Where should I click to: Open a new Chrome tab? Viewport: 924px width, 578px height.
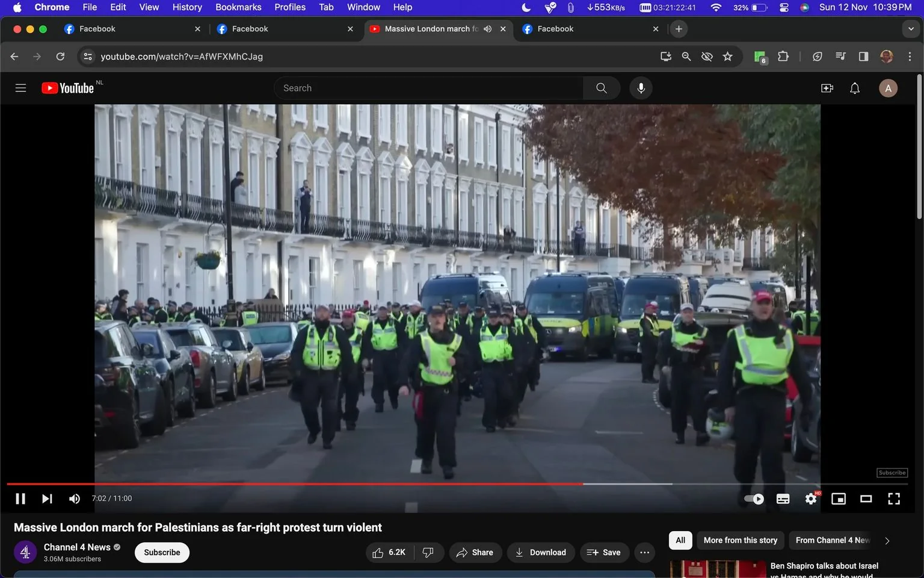[x=679, y=29]
